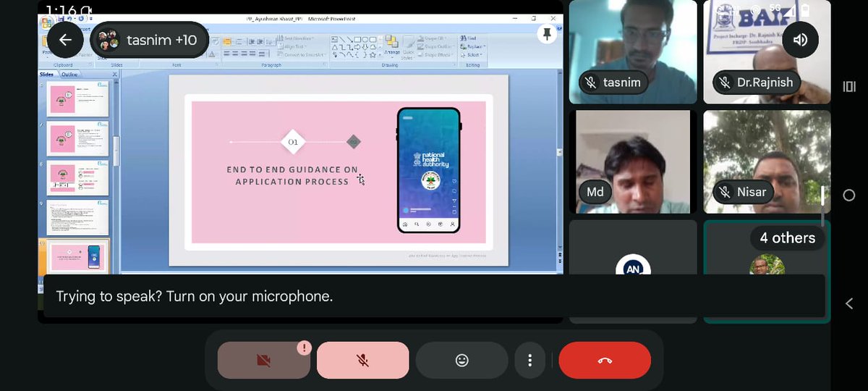
Task: Unpin the shared presentation with the pin icon
Action: tap(547, 33)
